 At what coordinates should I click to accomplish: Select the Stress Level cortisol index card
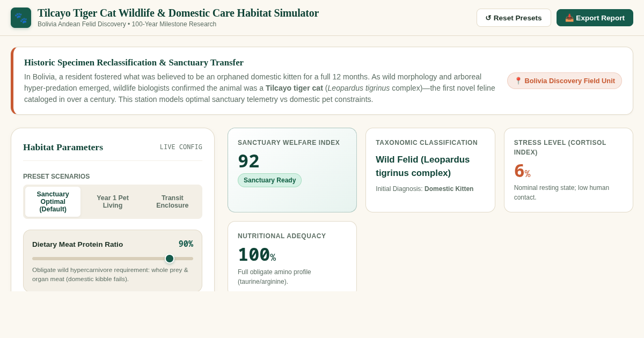[x=568, y=170]
